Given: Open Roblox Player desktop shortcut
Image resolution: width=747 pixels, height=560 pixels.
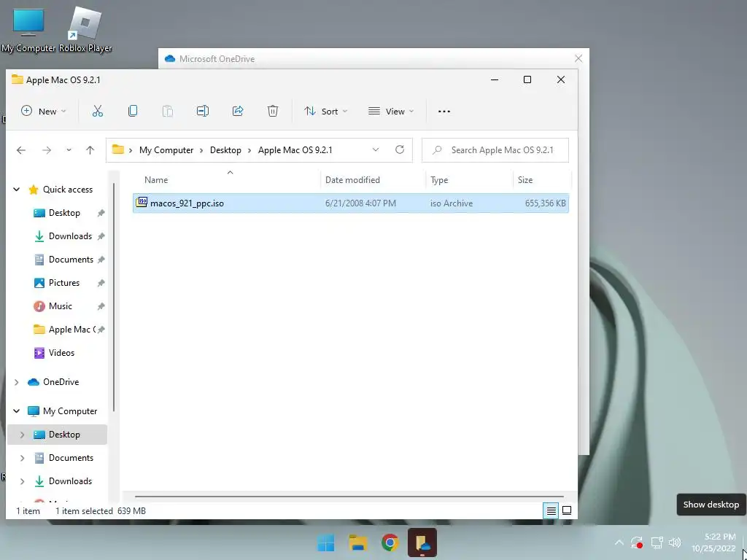Looking at the screenshot, I should point(85,29).
